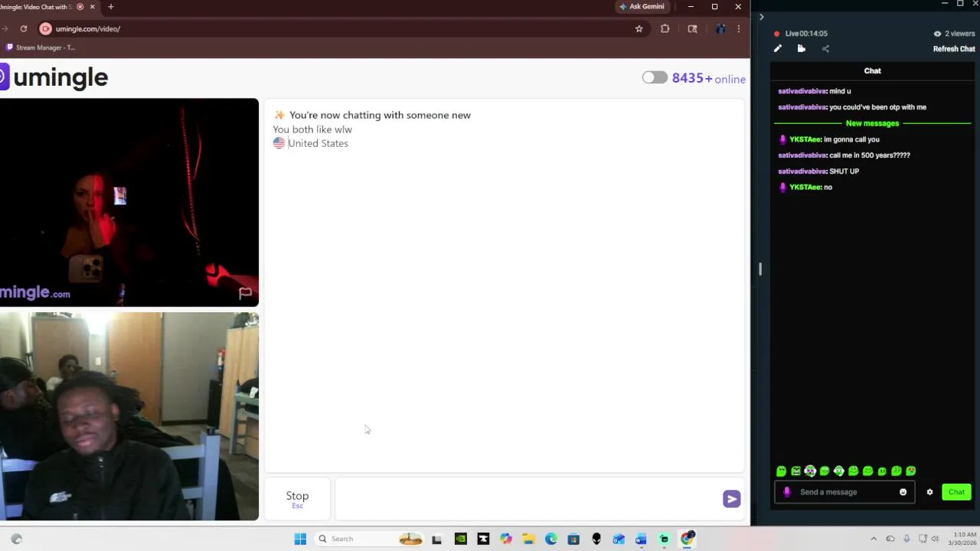Click the share icon in the stream panel
Viewport: 980px width, 551px height.
point(825,48)
